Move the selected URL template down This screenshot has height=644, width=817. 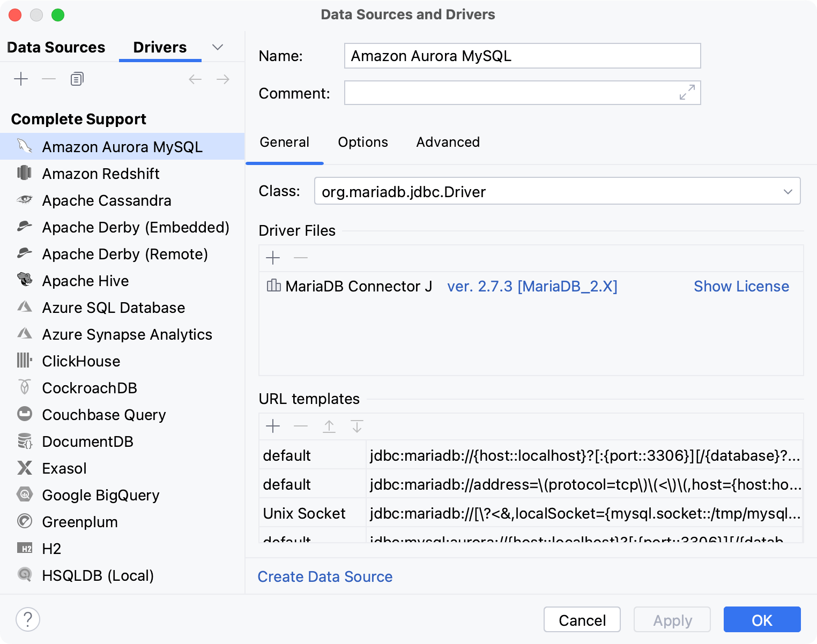click(x=356, y=426)
